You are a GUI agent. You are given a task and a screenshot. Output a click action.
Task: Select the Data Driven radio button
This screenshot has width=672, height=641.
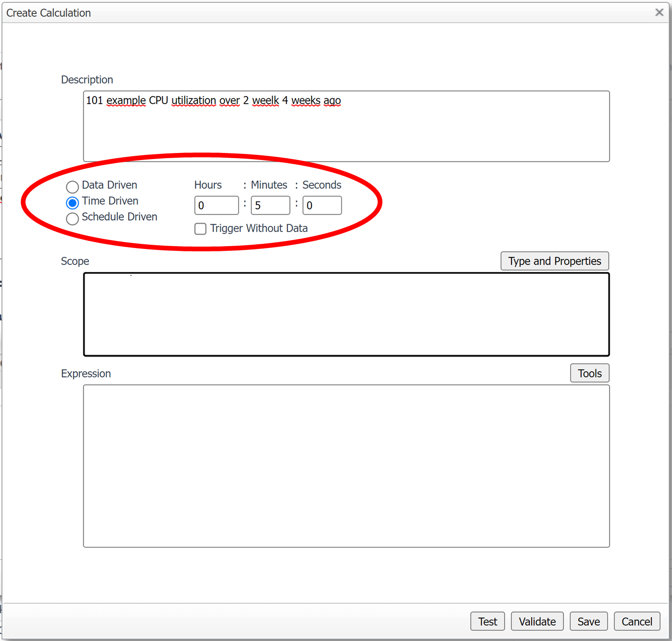[72, 187]
